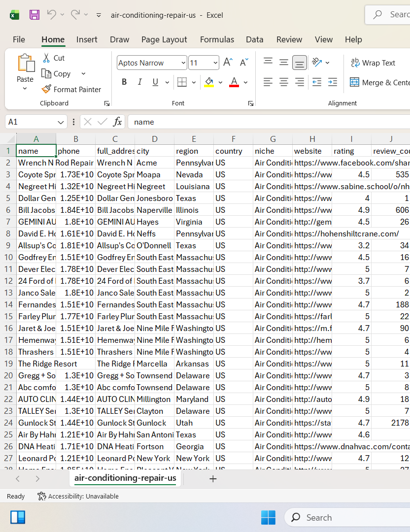Screen dimensions: 410x532
Task: Toggle bottom align
Action: pos(299,63)
